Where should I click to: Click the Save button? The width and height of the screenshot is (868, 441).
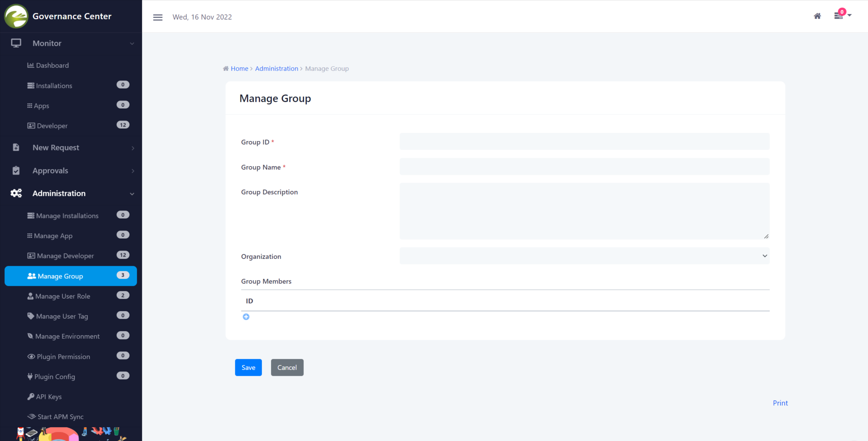pos(248,367)
